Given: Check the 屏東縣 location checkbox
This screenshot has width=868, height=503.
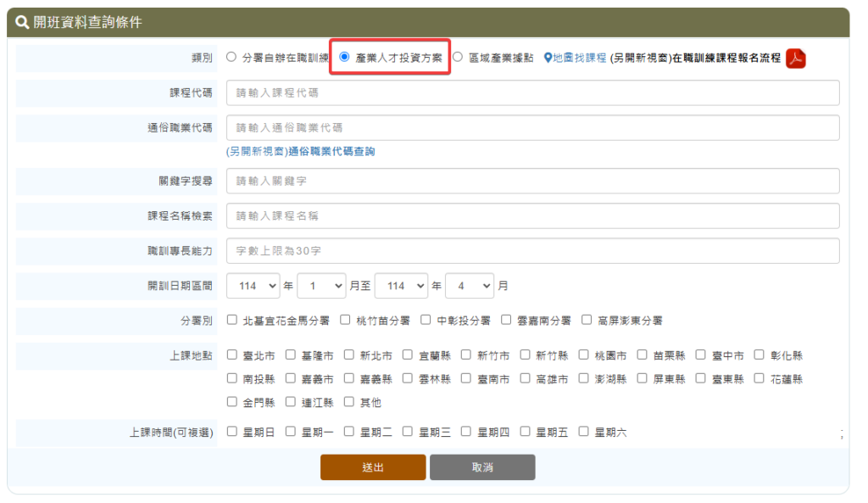Looking at the screenshot, I should pyautogui.click(x=643, y=377).
